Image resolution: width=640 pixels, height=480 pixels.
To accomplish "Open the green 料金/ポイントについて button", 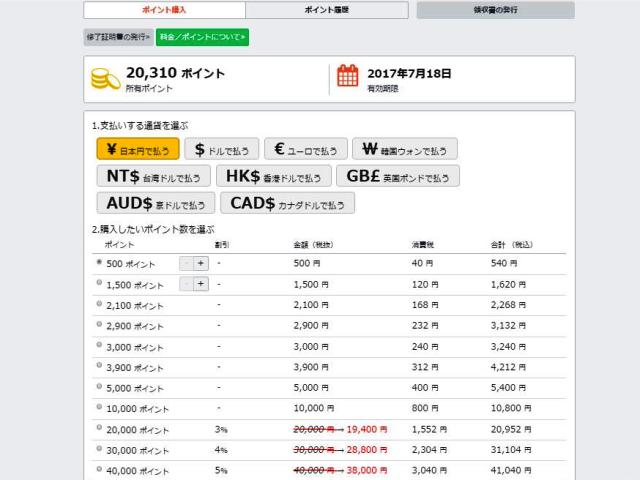I will pos(202,37).
